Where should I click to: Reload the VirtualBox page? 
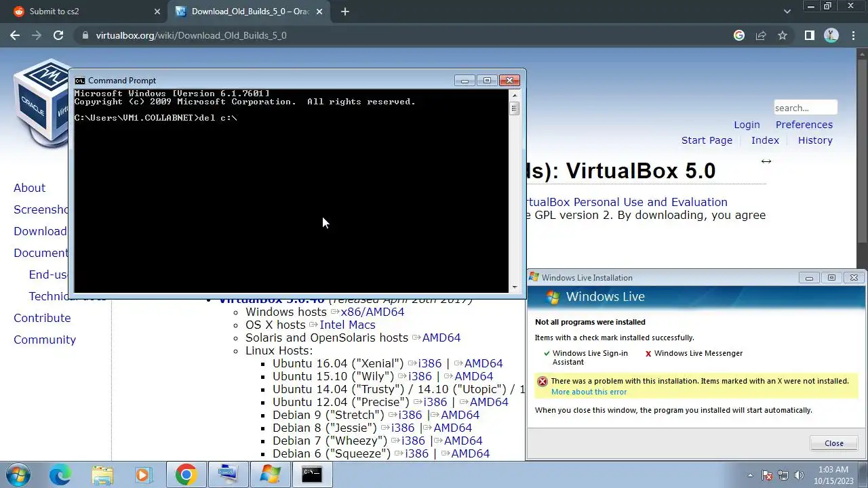[x=58, y=35]
